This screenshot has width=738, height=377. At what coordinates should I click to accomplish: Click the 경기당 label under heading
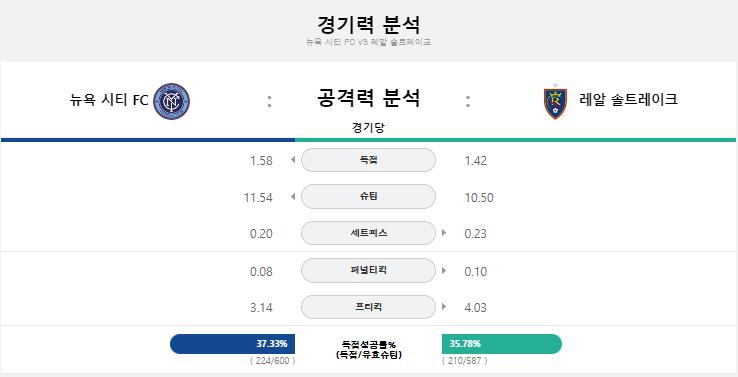point(368,128)
